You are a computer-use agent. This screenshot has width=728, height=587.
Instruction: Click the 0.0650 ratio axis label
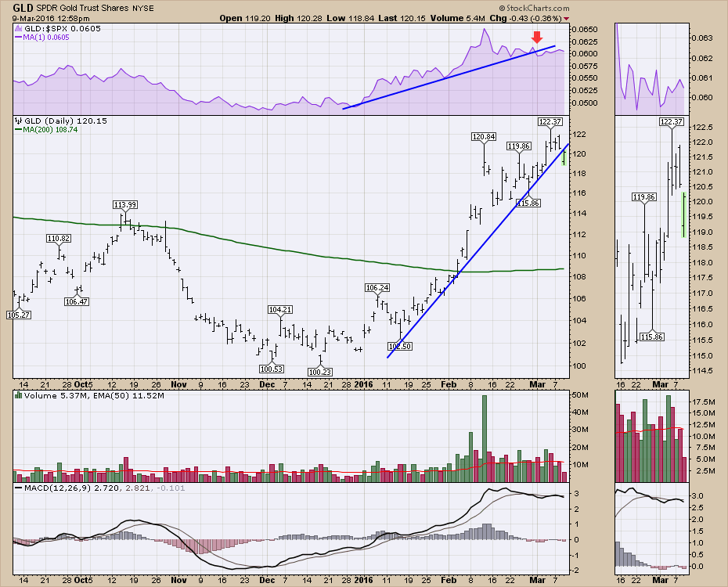click(x=584, y=29)
